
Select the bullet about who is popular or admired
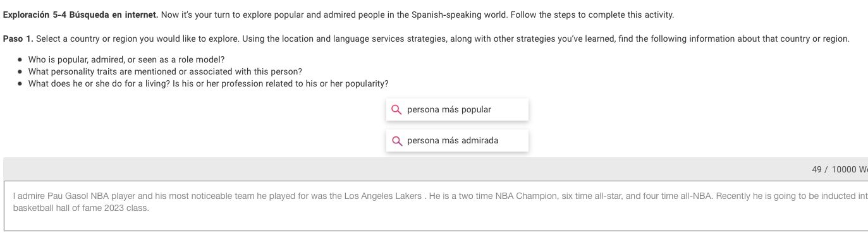pyautogui.click(x=126, y=60)
